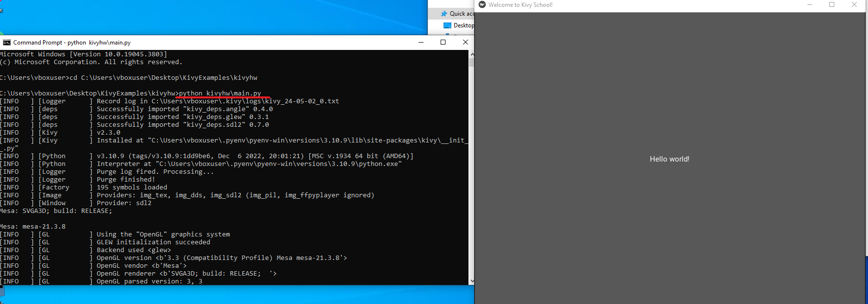The height and width of the screenshot is (304, 868).
Task: Click the Command Prompt scrollbar up arrow
Action: click(x=471, y=54)
